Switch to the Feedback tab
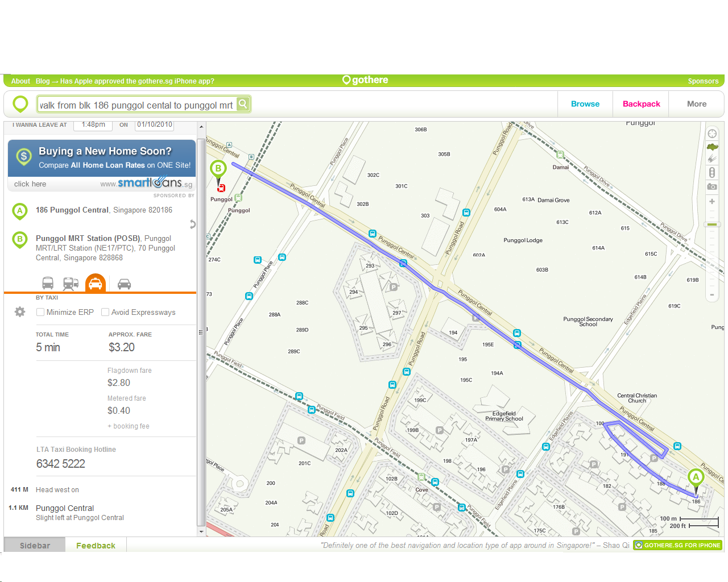 pyautogui.click(x=96, y=546)
